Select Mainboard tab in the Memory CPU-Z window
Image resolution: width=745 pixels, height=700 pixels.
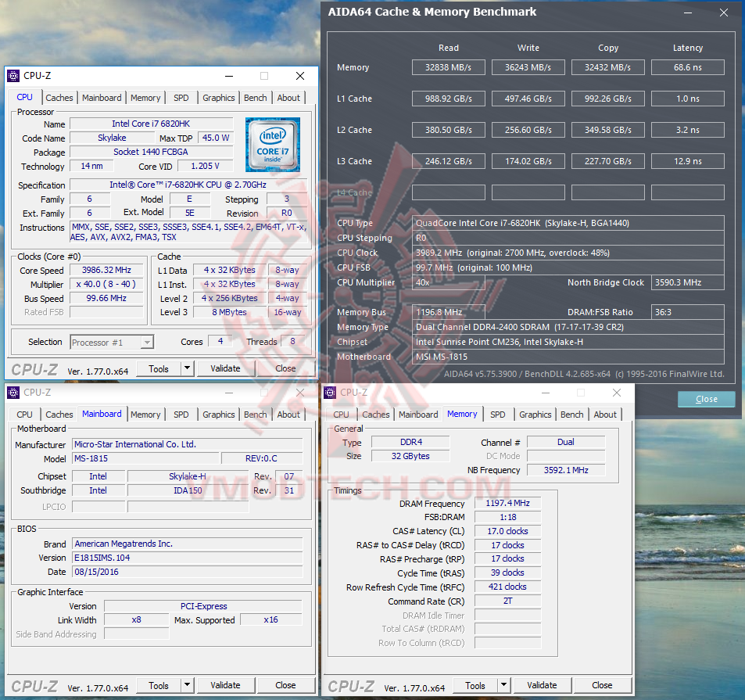click(x=418, y=415)
